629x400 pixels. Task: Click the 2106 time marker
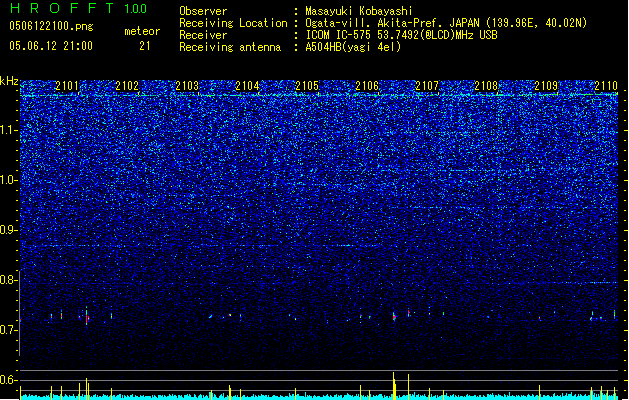click(367, 86)
